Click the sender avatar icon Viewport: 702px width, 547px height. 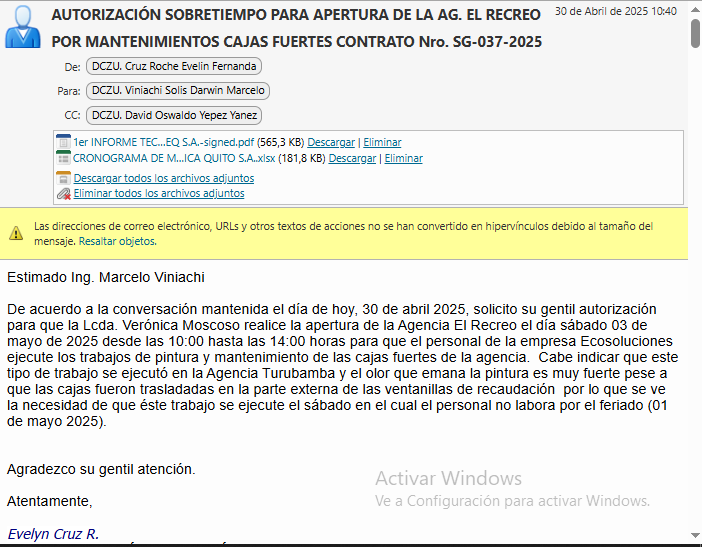[22, 26]
